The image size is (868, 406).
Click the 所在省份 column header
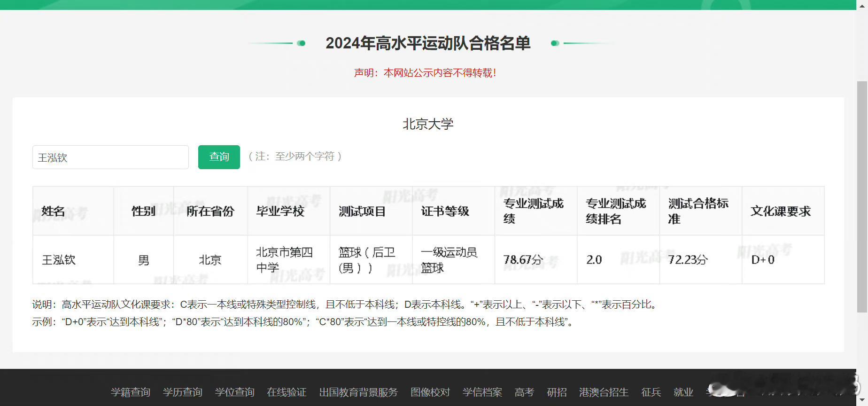210,211
